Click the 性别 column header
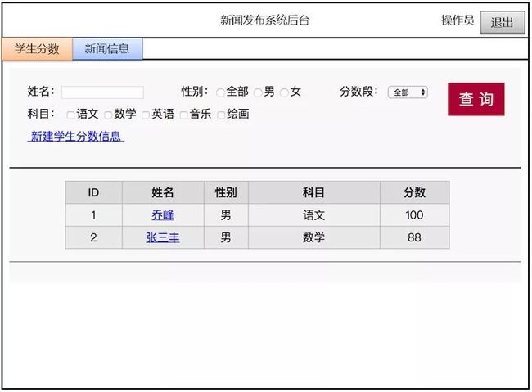The image size is (532, 392). [226, 192]
